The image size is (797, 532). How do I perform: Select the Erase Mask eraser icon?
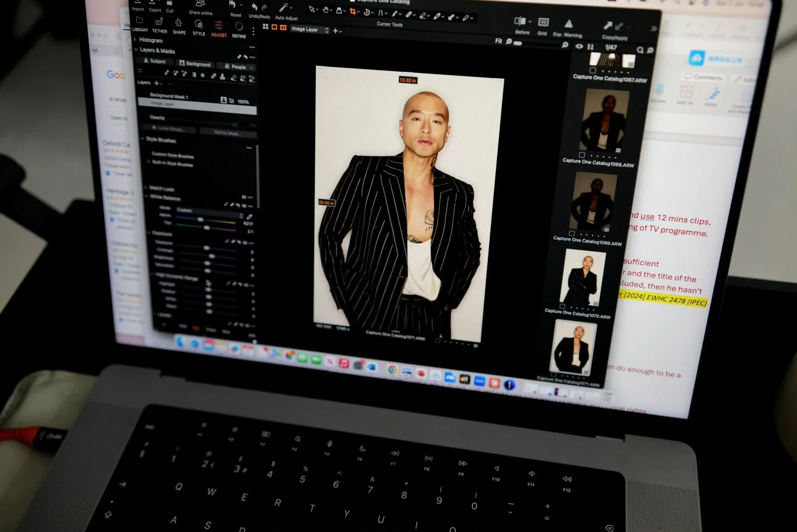[x=233, y=77]
